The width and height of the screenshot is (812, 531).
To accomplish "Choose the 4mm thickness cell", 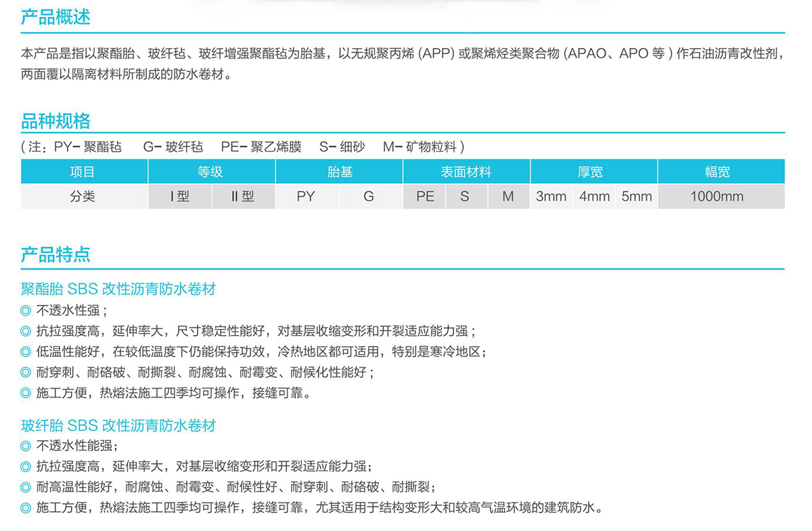I will [x=594, y=196].
